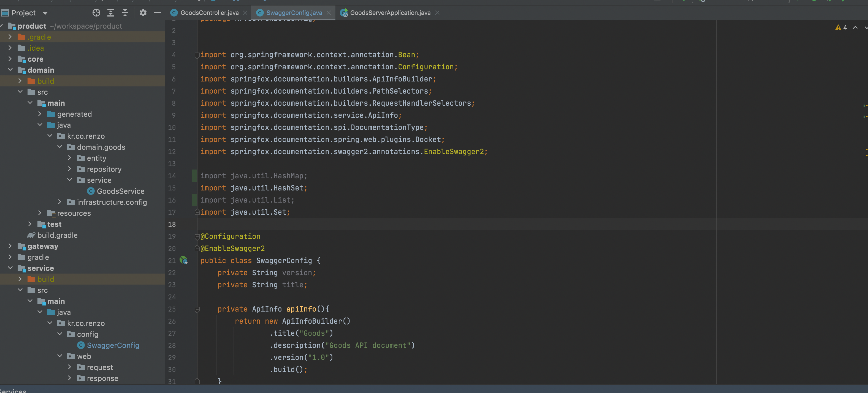
Task: Click the warnings indicator showing 4 problems
Action: click(x=841, y=28)
